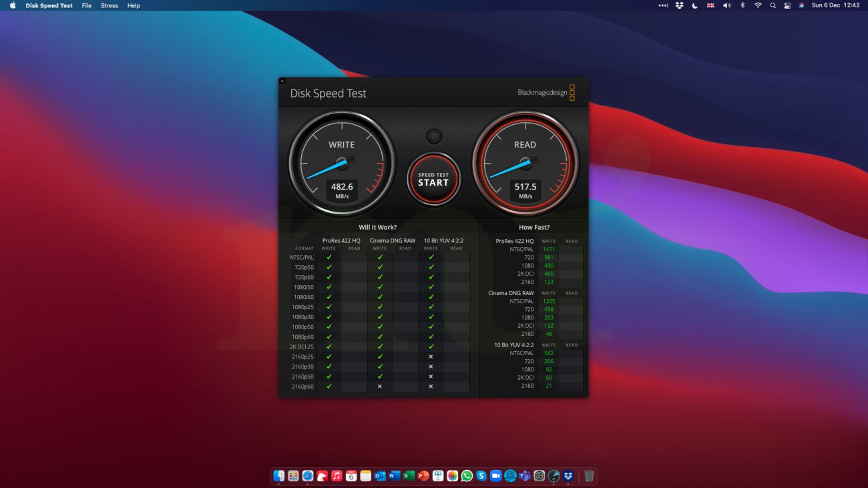Open the volume control in menu bar
The height and width of the screenshot is (488, 868).
(x=726, y=5)
